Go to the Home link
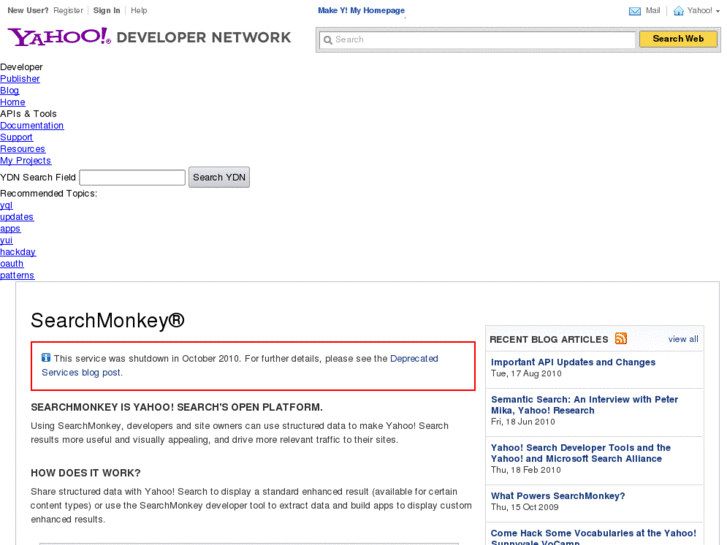This screenshot has width=727, height=545. 13,102
